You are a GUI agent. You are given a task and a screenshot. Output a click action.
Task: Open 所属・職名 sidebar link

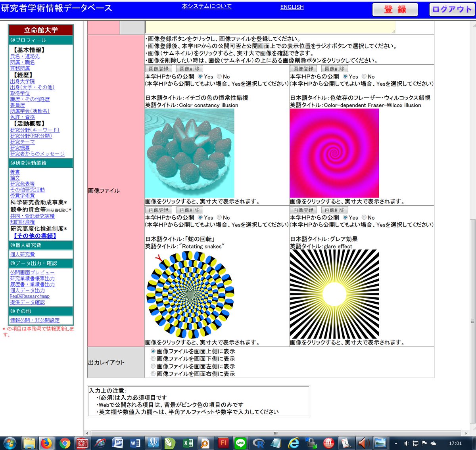pos(22,62)
